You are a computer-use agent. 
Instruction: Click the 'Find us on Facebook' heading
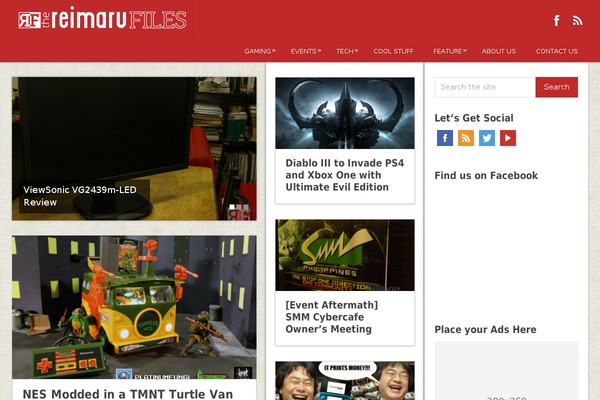(486, 175)
